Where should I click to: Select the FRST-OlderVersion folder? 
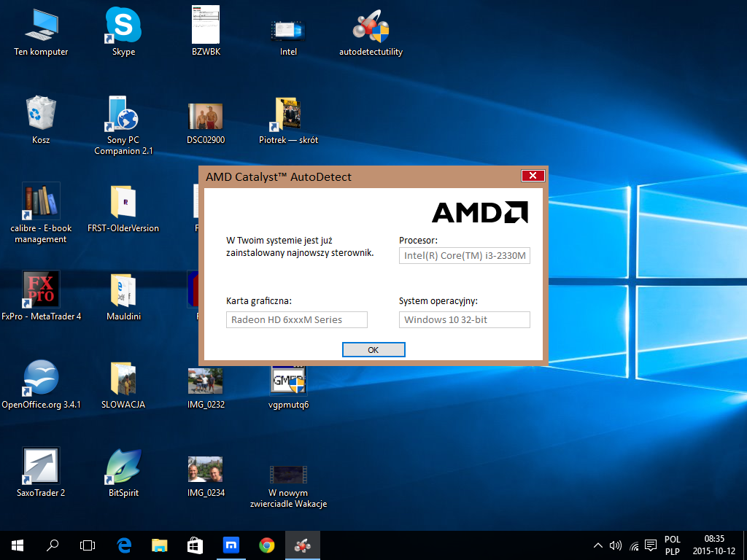(x=123, y=209)
